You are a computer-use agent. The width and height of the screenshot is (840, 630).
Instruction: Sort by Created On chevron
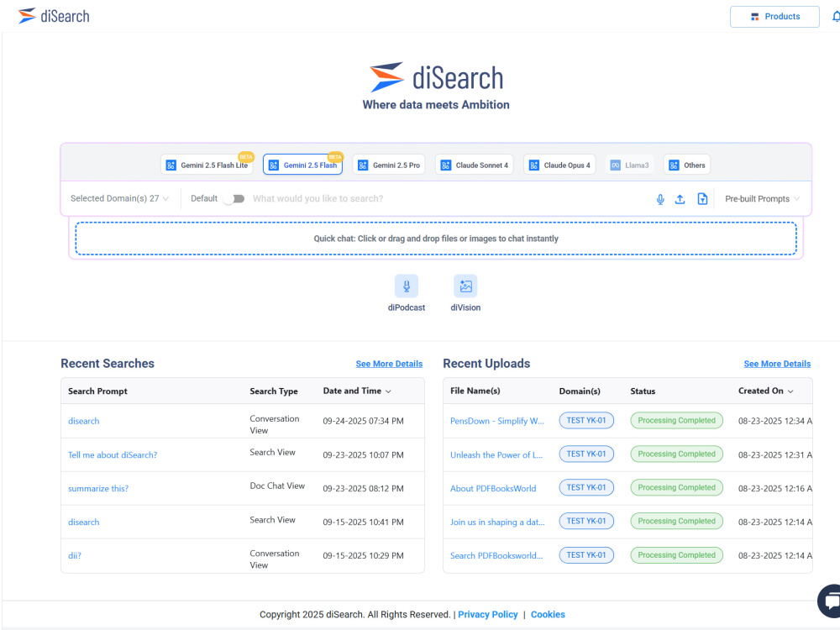pyautogui.click(x=790, y=391)
